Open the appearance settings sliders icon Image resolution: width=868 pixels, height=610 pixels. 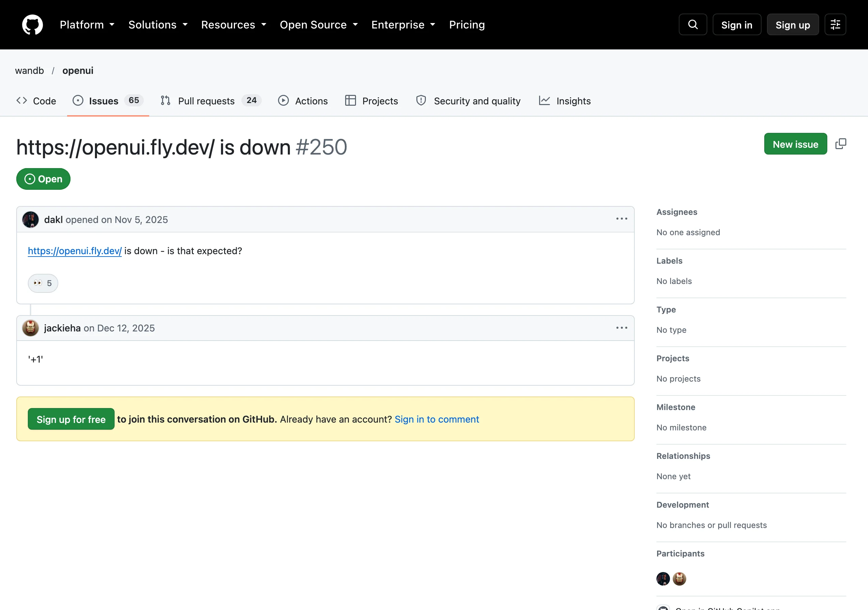pyautogui.click(x=835, y=24)
